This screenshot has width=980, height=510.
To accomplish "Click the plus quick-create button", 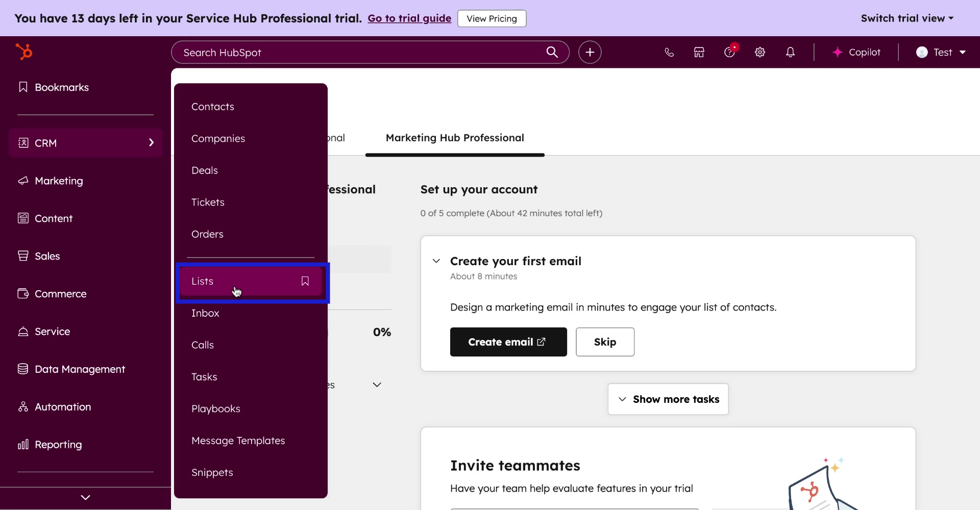I will point(590,52).
